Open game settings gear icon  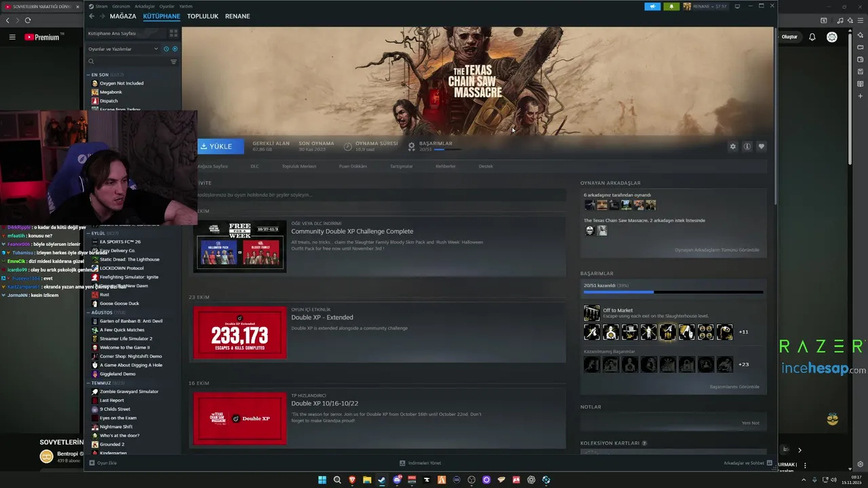pos(732,146)
